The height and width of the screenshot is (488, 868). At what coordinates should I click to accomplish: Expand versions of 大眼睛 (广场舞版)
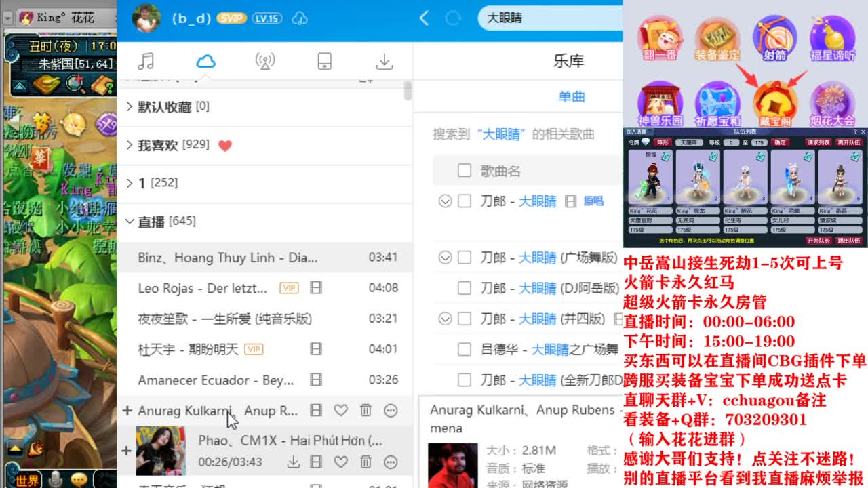(x=445, y=257)
